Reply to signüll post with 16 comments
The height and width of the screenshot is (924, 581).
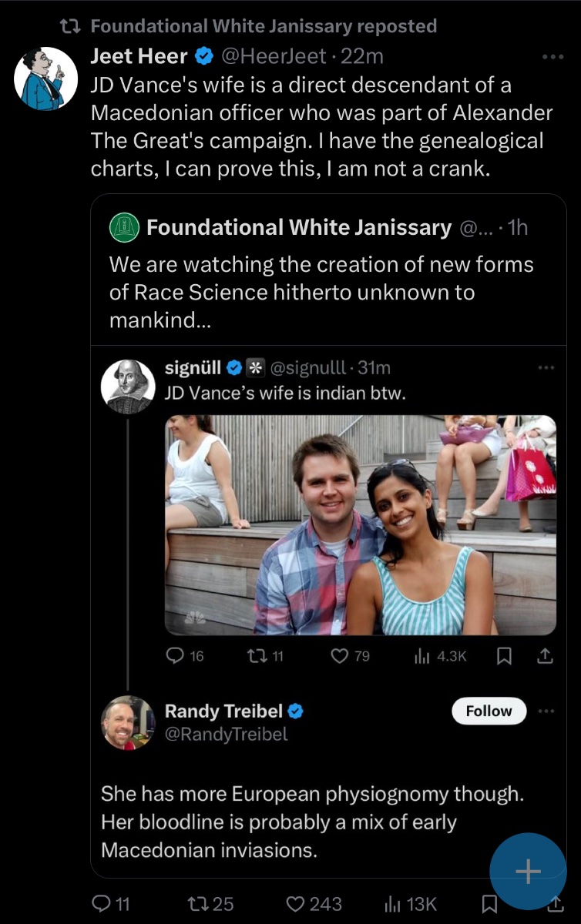pyautogui.click(x=176, y=656)
